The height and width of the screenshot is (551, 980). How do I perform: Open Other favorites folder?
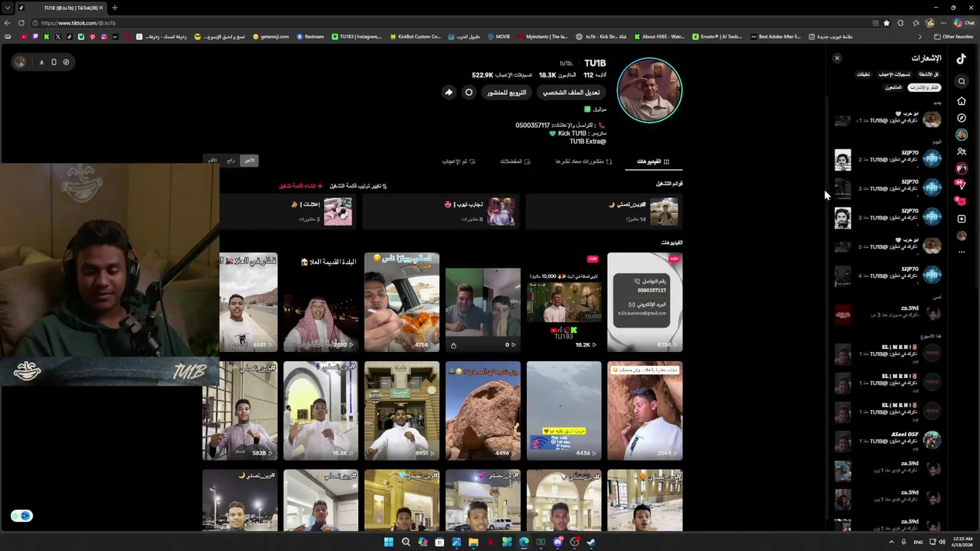point(954,37)
